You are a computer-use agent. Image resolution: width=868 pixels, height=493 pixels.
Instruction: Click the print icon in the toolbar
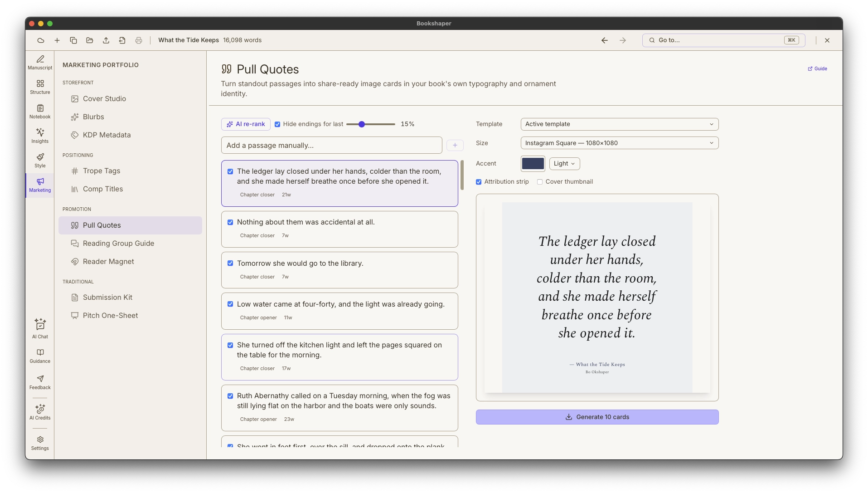139,40
